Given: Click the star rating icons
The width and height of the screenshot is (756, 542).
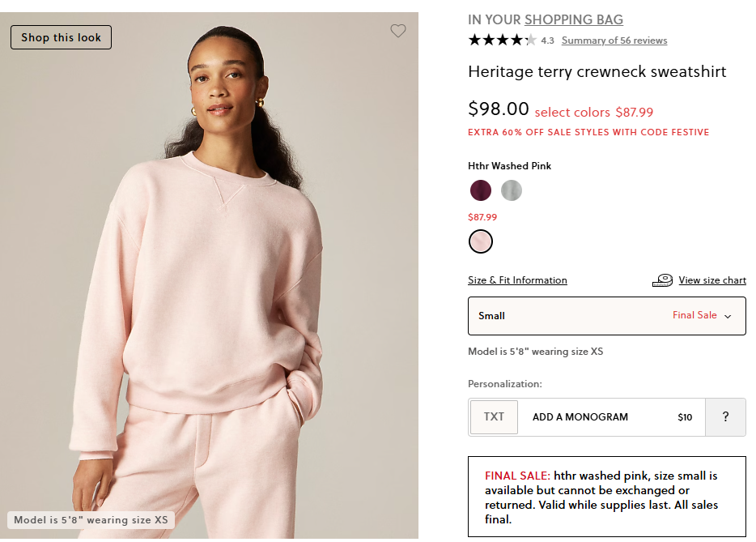Looking at the screenshot, I should pos(502,40).
